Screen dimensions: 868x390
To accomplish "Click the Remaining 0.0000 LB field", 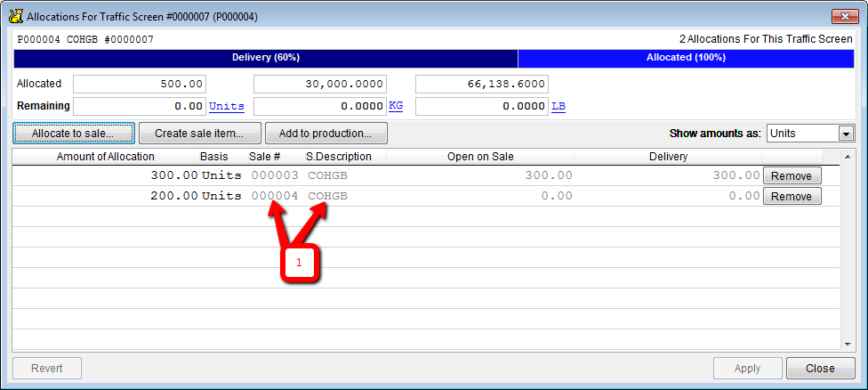I will pyautogui.click(x=482, y=106).
